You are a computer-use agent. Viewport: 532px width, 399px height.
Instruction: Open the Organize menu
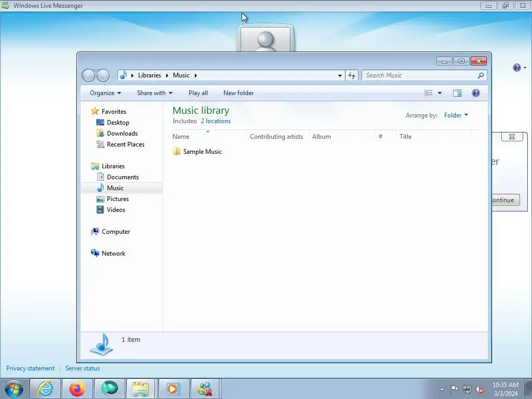[x=105, y=93]
